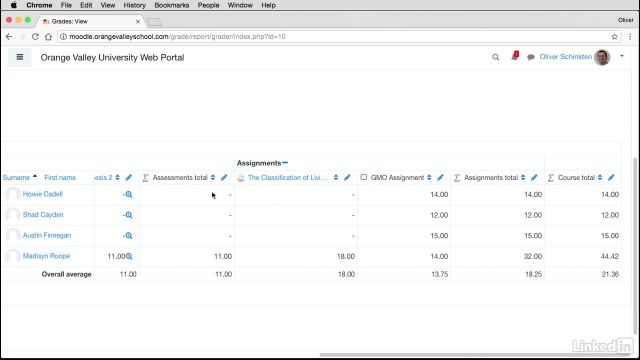Close the Grades: View tab

(138, 21)
